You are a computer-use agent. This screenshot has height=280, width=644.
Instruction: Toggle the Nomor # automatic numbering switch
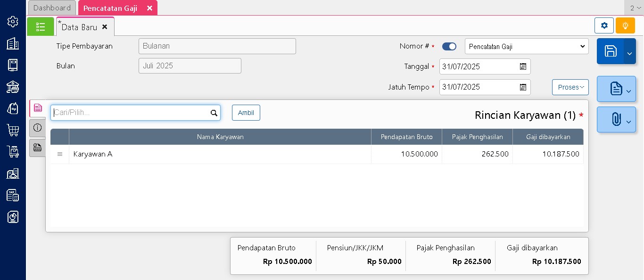449,47
